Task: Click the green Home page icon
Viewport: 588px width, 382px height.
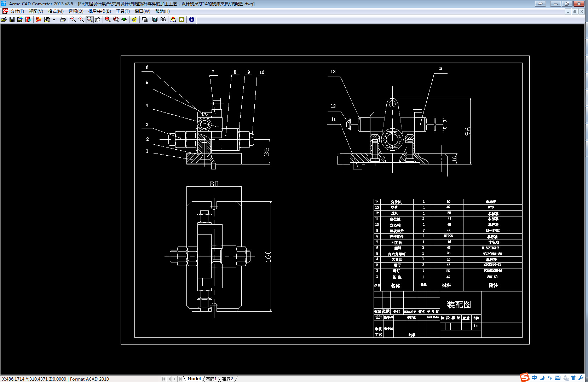Action: (181, 19)
